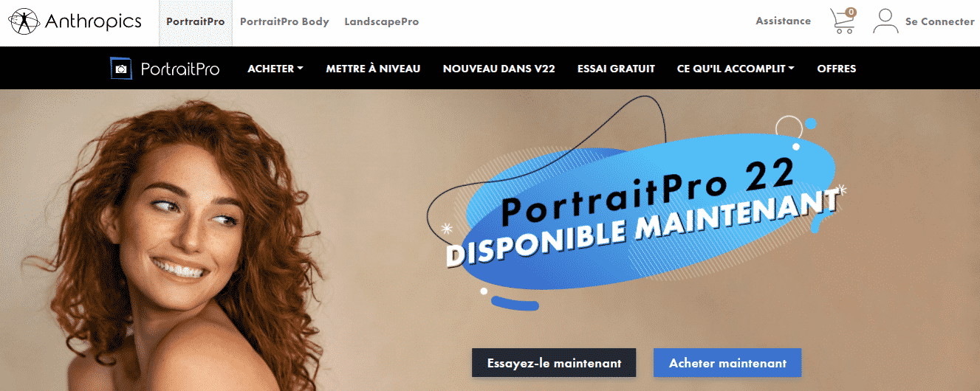The width and height of the screenshot is (980, 391).
Task: Open NOUVEAU DANS V22 menu item
Action: coord(498,69)
